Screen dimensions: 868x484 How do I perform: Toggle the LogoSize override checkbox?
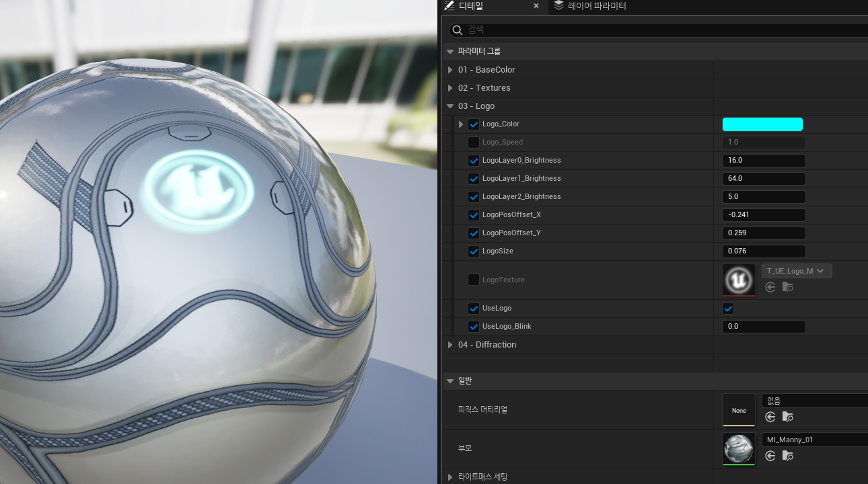coord(474,251)
